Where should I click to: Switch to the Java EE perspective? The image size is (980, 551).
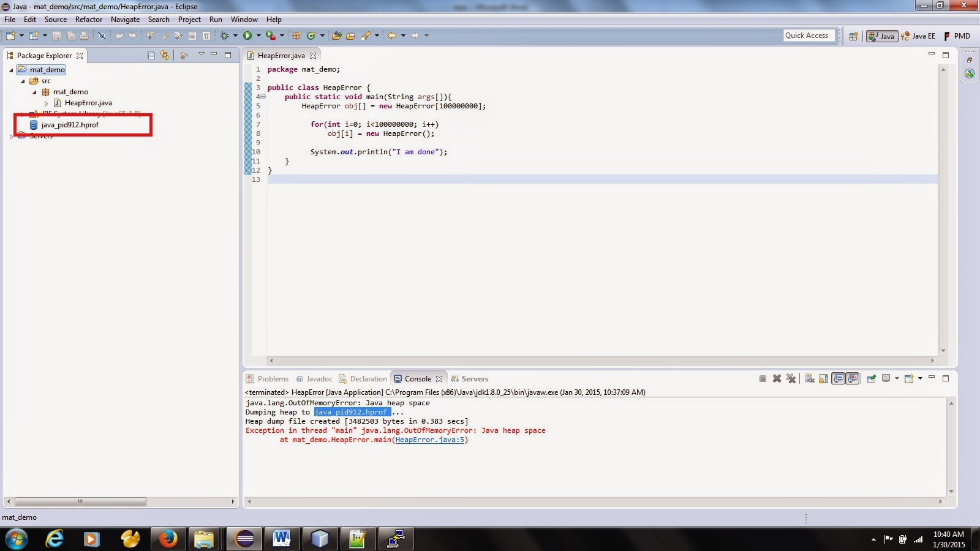pos(918,36)
